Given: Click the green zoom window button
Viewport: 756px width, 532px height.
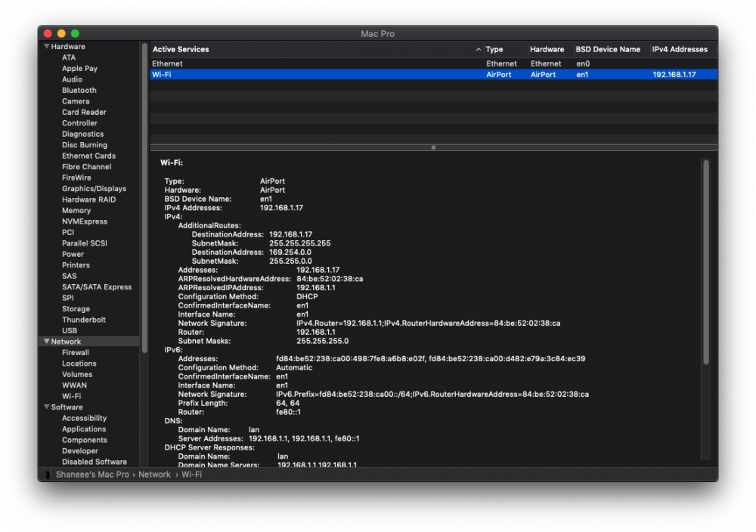Looking at the screenshot, I should 75,33.
